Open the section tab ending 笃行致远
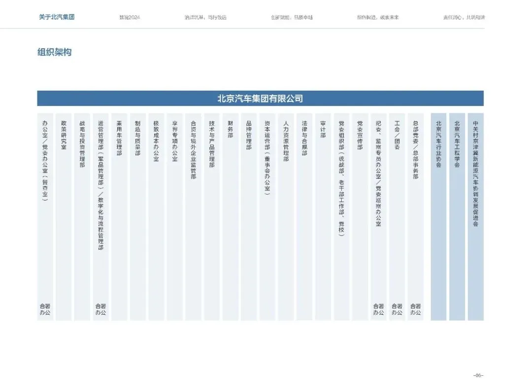Viewport: 532px width, 392px height. pos(205,17)
